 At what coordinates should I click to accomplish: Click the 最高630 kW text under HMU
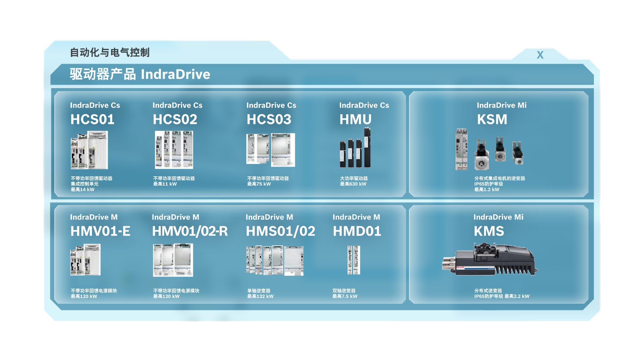[x=353, y=184]
